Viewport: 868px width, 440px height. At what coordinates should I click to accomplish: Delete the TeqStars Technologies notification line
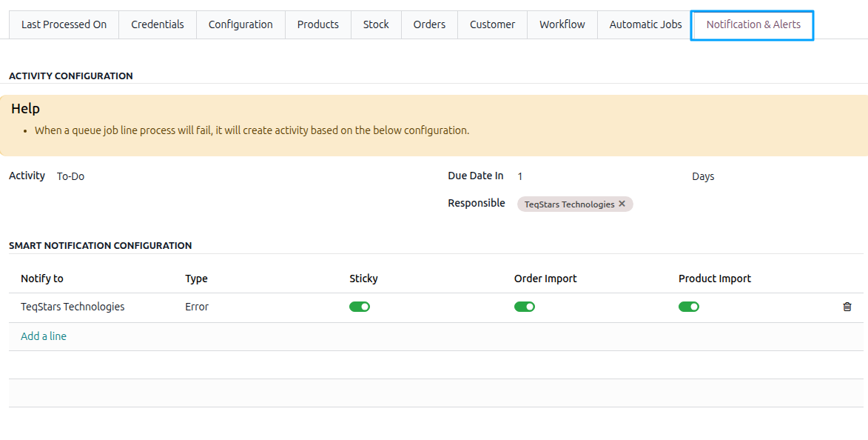[x=847, y=307]
